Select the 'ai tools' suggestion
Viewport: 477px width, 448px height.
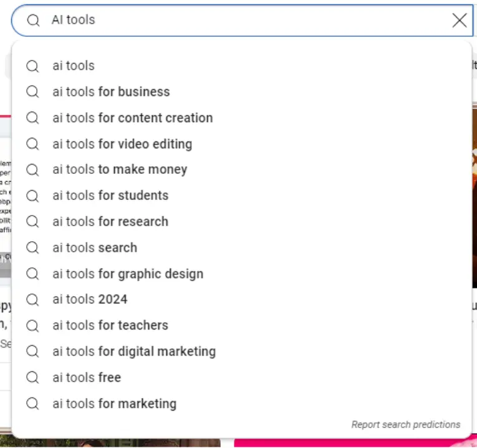pyautogui.click(x=74, y=65)
